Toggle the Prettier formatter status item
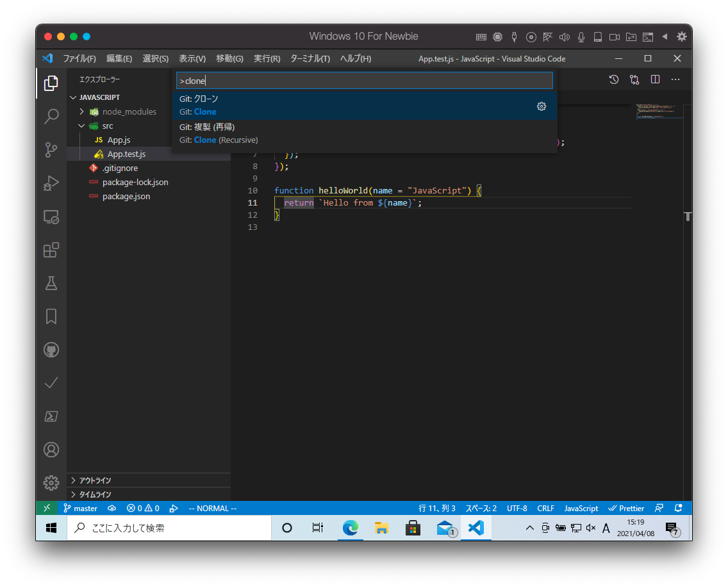 pos(626,509)
